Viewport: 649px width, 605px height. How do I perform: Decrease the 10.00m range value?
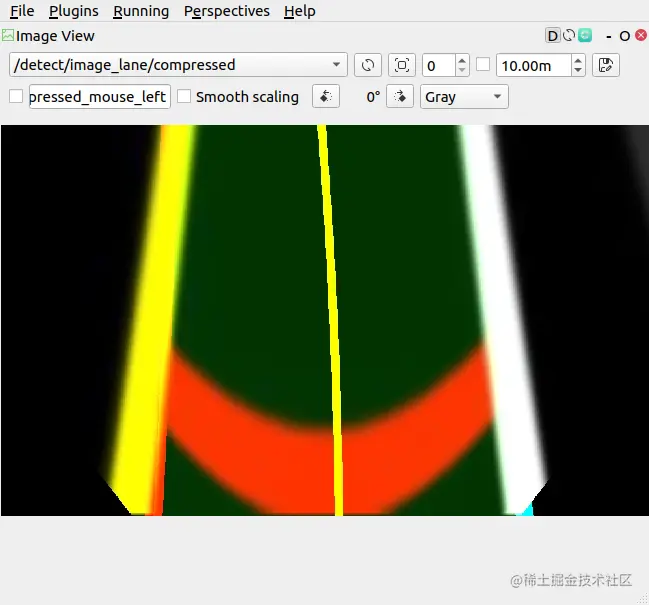click(578, 70)
